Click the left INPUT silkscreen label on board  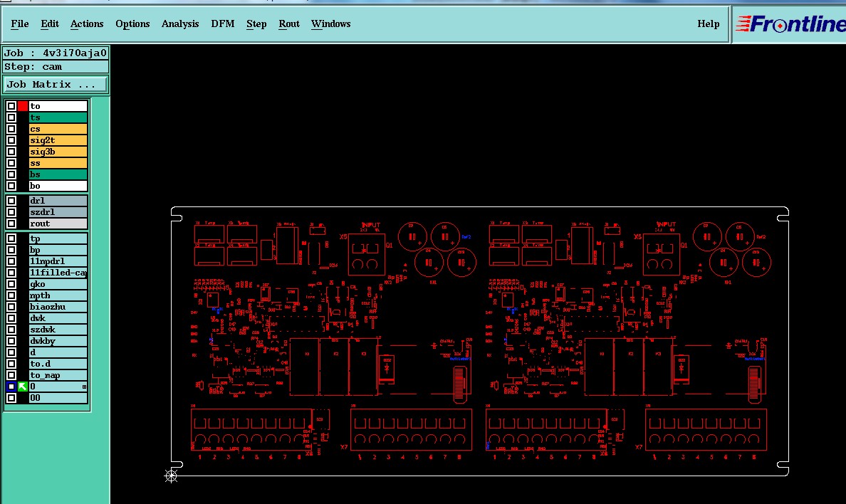click(371, 225)
